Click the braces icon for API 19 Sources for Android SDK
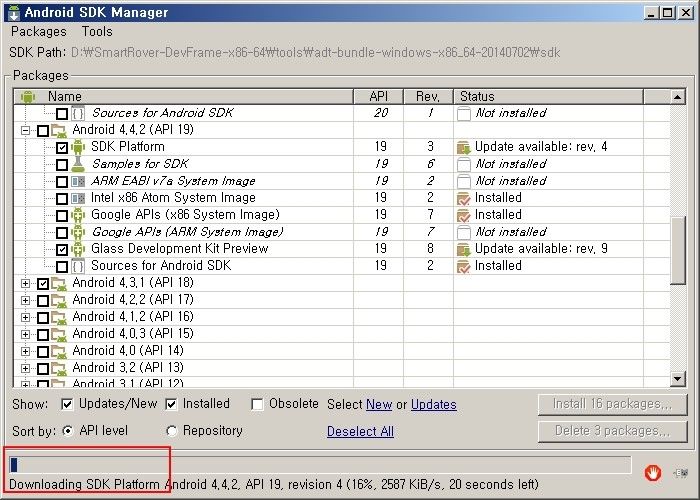Image resolution: width=700 pixels, height=500 pixels. [x=78, y=266]
